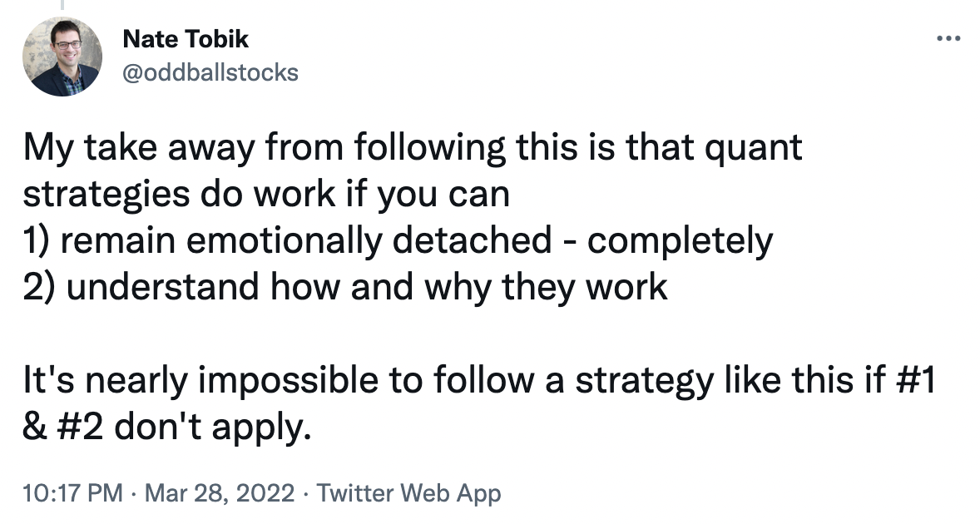
Task: Click the 'strategies do work if you can' line
Action: [x=266, y=195]
